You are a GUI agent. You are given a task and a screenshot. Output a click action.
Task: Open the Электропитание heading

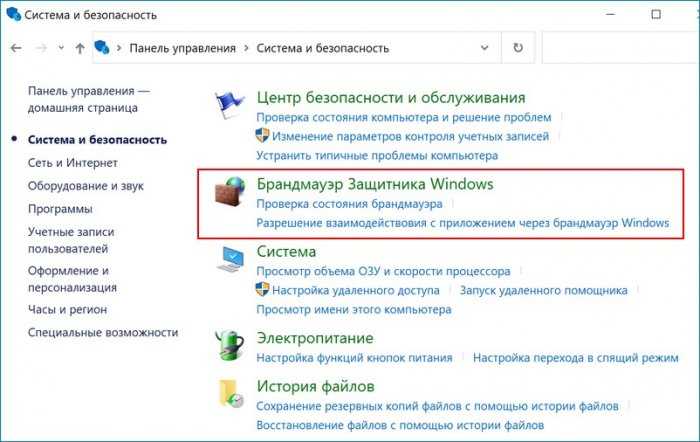point(315,338)
